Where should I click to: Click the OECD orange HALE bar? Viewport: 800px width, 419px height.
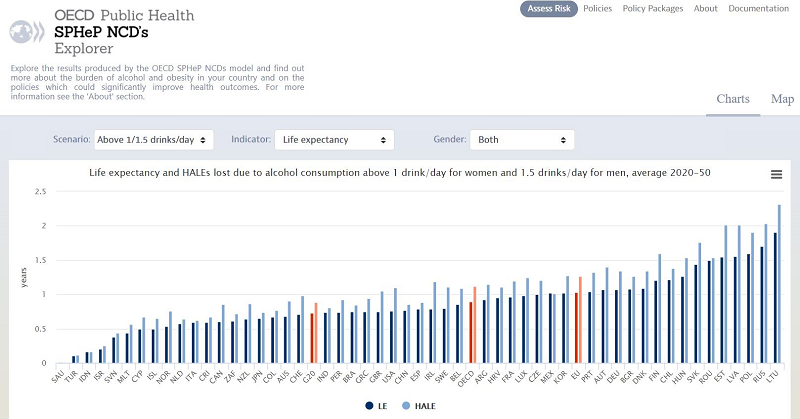pos(474,325)
